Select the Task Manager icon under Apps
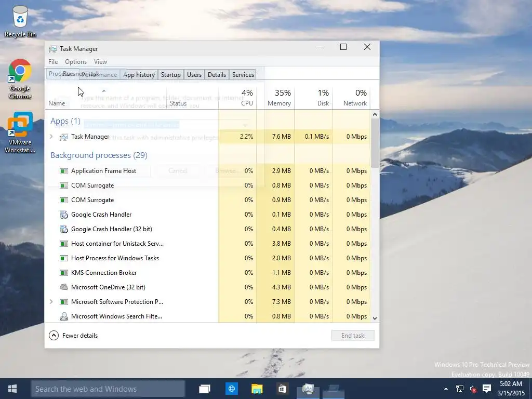The image size is (532, 399). click(64, 137)
